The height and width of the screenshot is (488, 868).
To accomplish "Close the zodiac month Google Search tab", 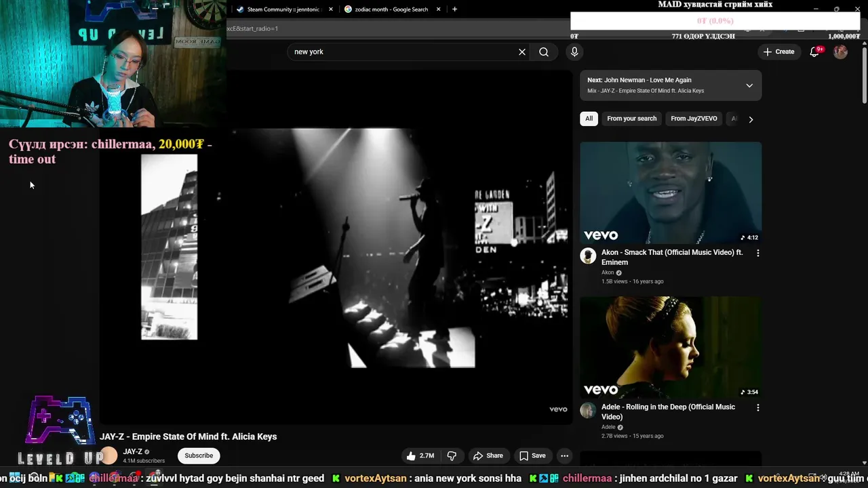I will (x=438, y=9).
